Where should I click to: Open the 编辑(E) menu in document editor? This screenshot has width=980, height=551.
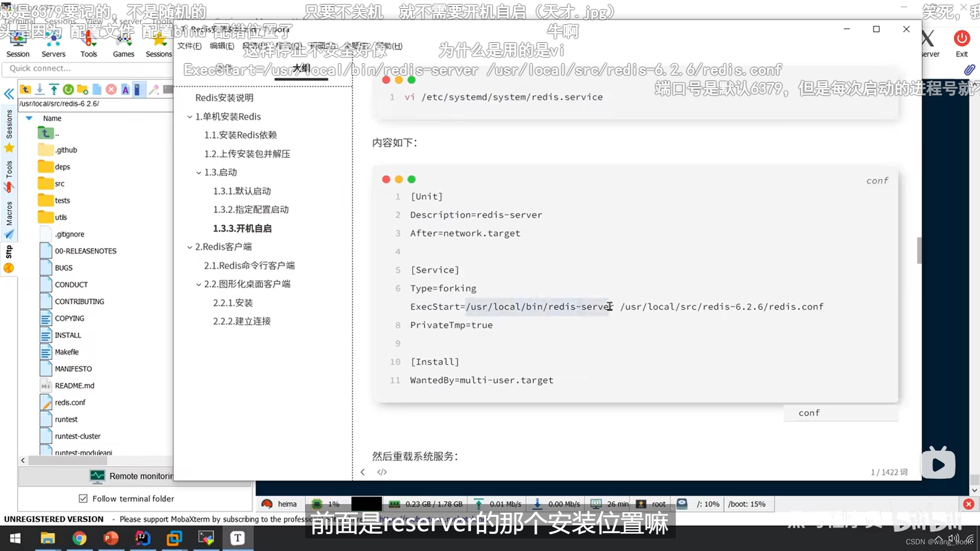[221, 45]
